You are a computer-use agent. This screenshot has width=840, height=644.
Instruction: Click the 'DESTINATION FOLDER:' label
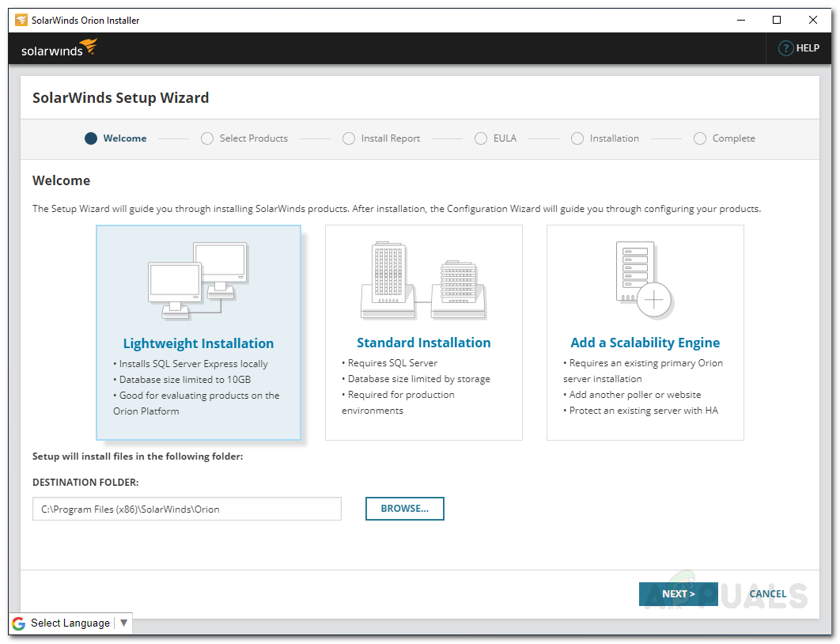tap(85, 482)
